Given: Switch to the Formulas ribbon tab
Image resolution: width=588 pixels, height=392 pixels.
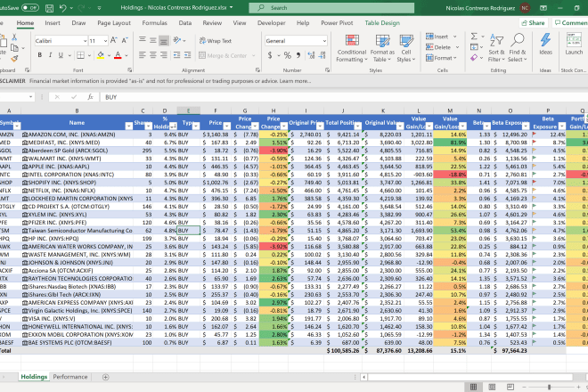Looking at the screenshot, I should click(154, 23).
